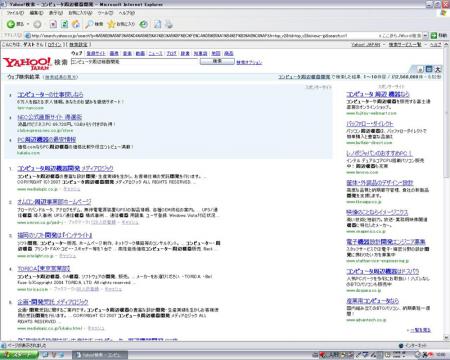Open sponsor link コンピューターの仕事探しなら
The image size is (450, 360).
click(x=50, y=94)
